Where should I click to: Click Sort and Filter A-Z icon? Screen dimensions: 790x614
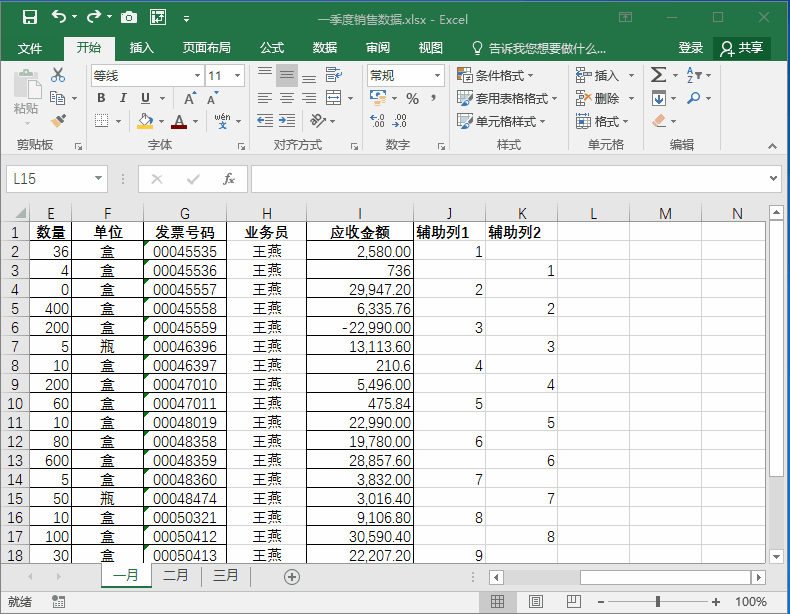point(694,75)
